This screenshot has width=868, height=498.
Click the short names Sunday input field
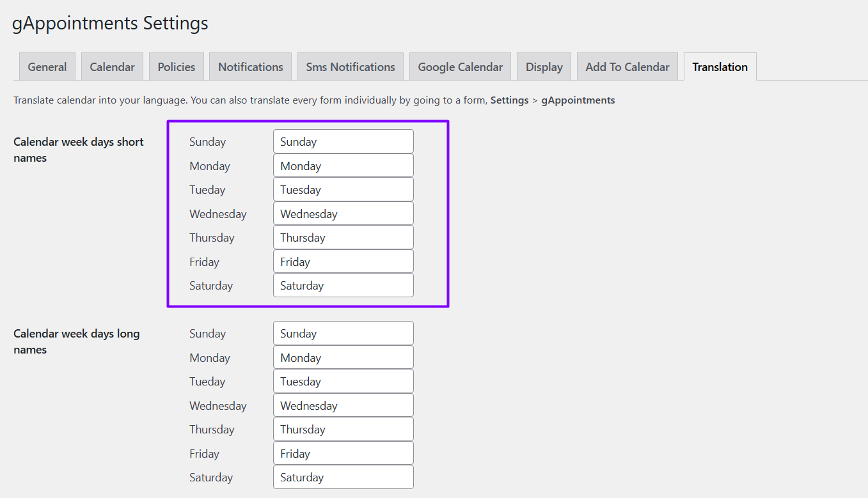click(343, 141)
